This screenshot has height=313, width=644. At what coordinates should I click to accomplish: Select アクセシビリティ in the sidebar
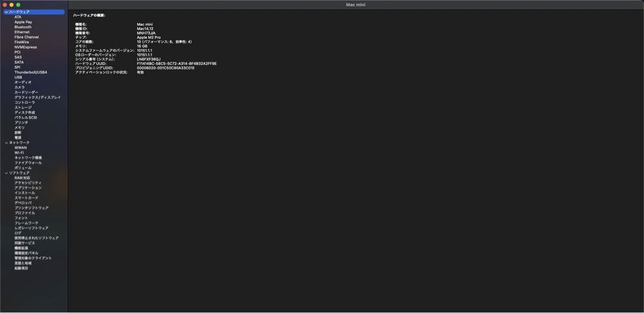click(x=28, y=183)
